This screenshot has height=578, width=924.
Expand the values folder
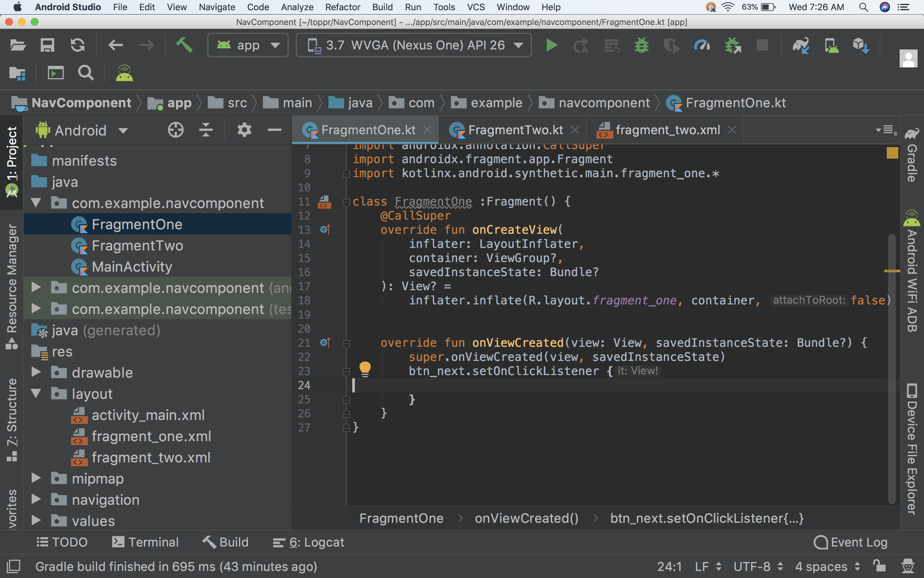(x=36, y=520)
